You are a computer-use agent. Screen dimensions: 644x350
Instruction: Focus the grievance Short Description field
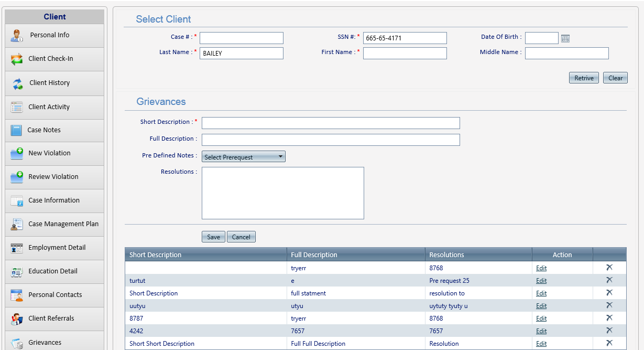(331, 123)
